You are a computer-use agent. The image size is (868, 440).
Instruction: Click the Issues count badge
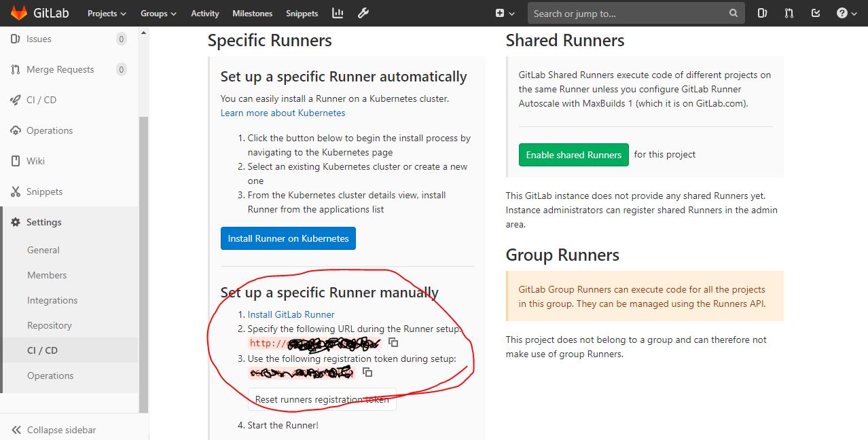tap(122, 39)
